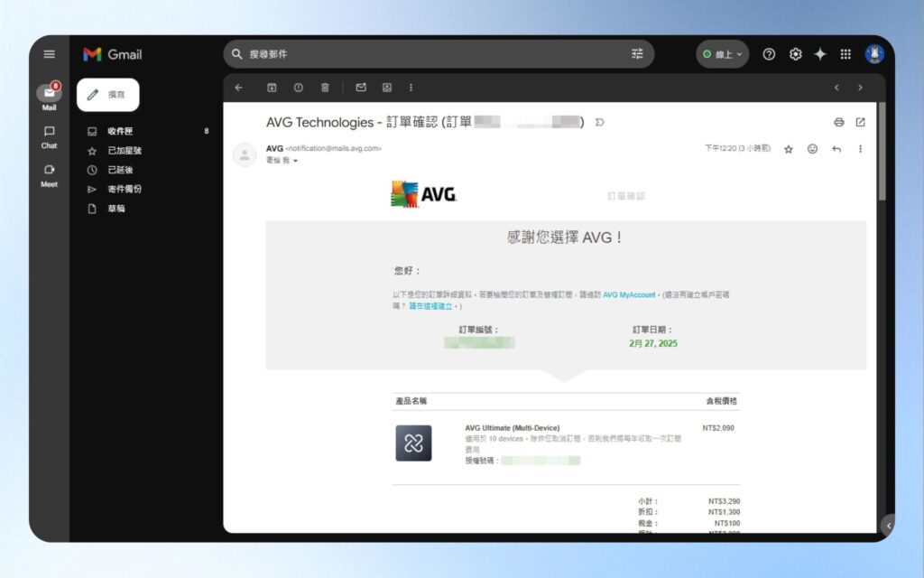This screenshot has height=578, width=924.
Task: Open Mail in the left rail
Action: tap(49, 96)
